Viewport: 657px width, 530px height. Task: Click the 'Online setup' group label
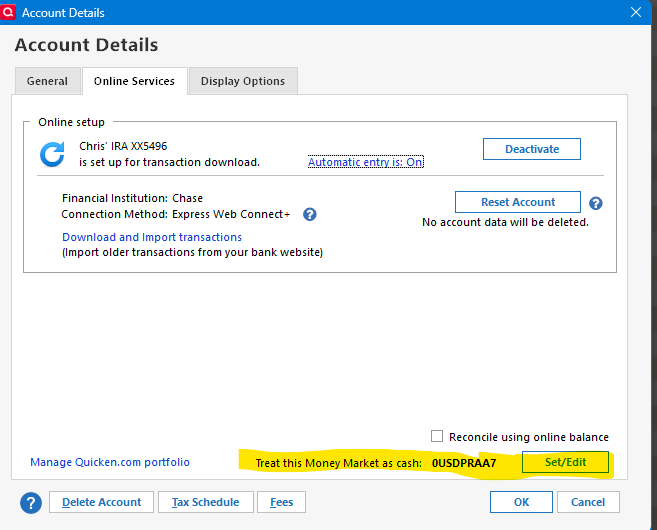tap(71, 122)
